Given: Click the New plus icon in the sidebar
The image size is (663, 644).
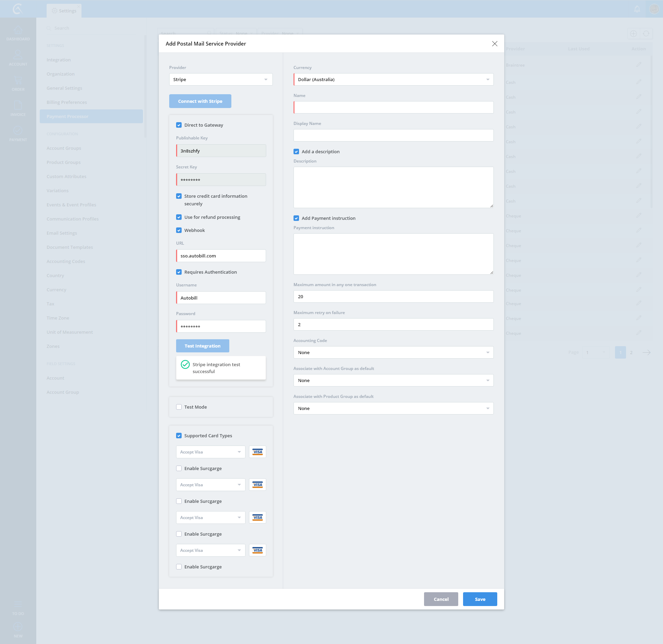Looking at the screenshot, I should pos(18,627).
